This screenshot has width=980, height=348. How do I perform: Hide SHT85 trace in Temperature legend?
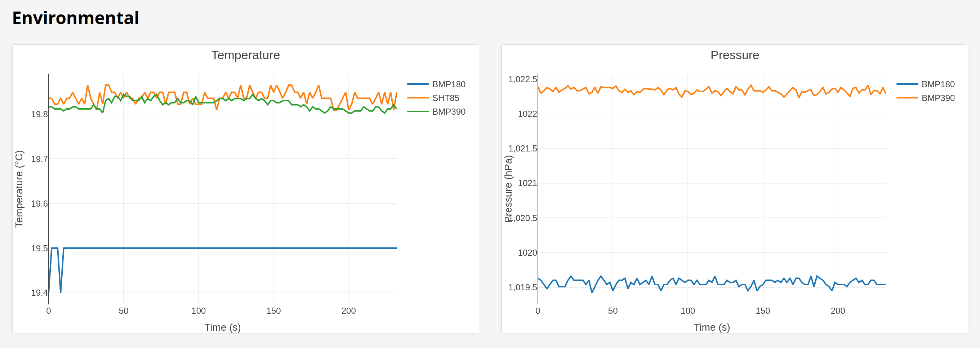click(x=445, y=98)
